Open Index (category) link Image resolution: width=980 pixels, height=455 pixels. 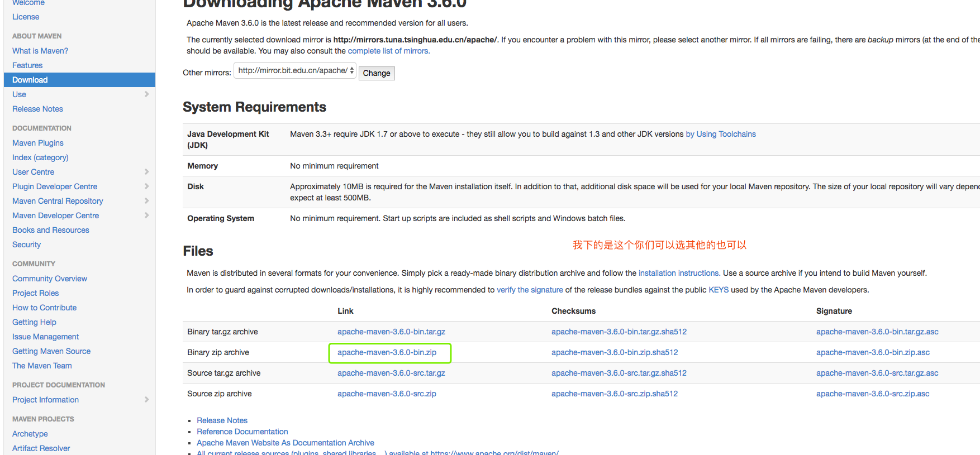click(x=40, y=157)
